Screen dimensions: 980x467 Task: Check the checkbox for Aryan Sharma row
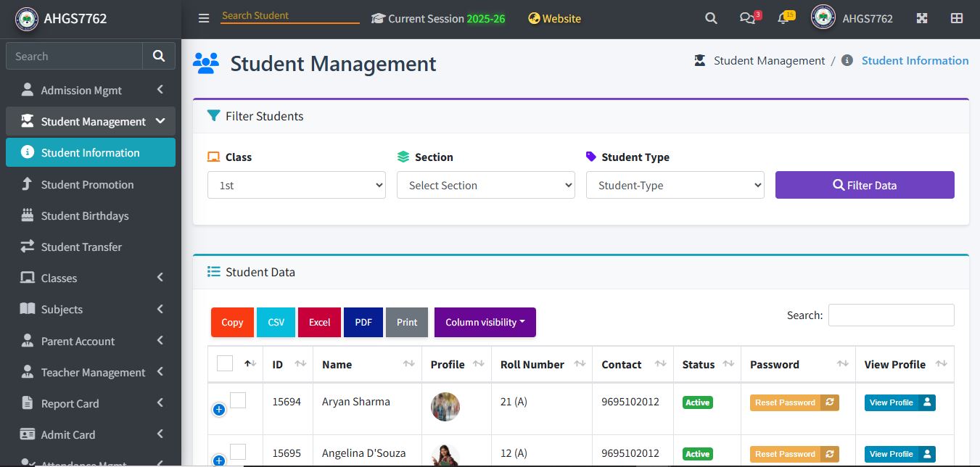238,400
